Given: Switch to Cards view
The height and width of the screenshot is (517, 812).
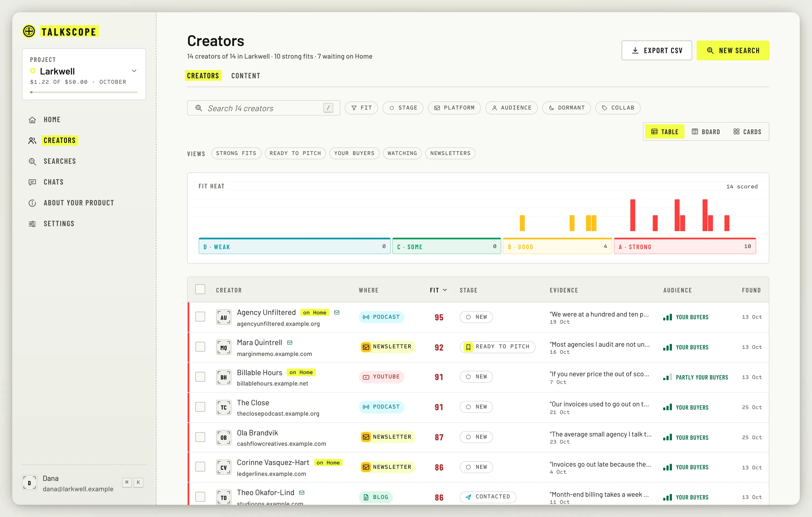Looking at the screenshot, I should (747, 132).
